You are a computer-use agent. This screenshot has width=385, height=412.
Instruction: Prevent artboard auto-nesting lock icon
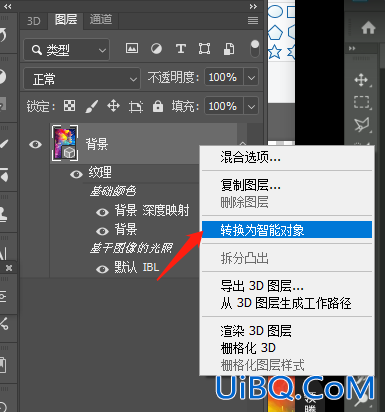[x=136, y=107]
